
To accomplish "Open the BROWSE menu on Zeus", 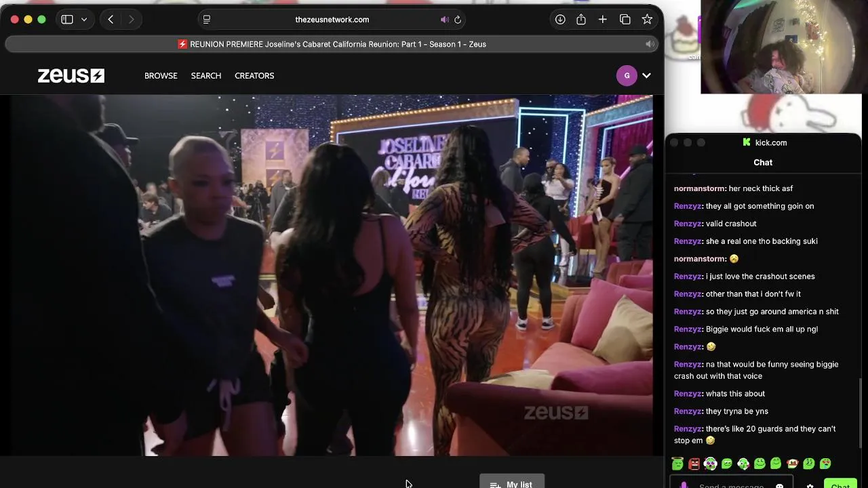I will (x=161, y=76).
